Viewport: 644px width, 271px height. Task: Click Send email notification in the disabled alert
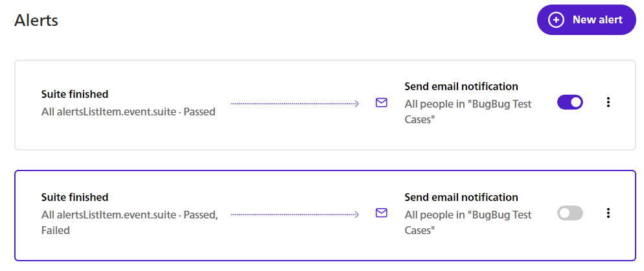coord(461,197)
